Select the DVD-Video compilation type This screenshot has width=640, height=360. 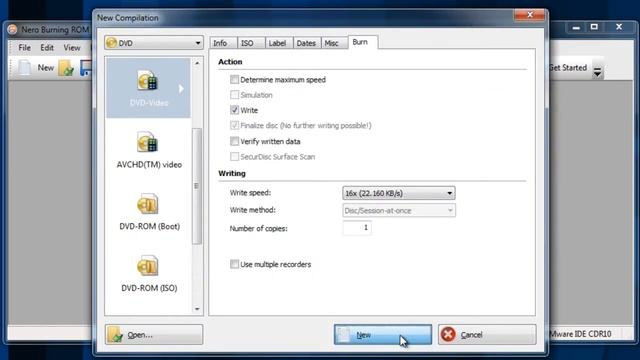148,88
